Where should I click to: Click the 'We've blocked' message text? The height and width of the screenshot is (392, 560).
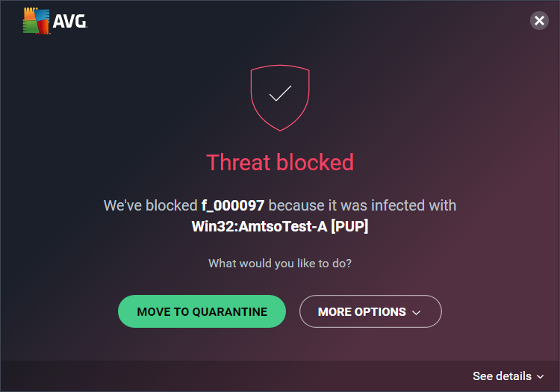coord(150,205)
